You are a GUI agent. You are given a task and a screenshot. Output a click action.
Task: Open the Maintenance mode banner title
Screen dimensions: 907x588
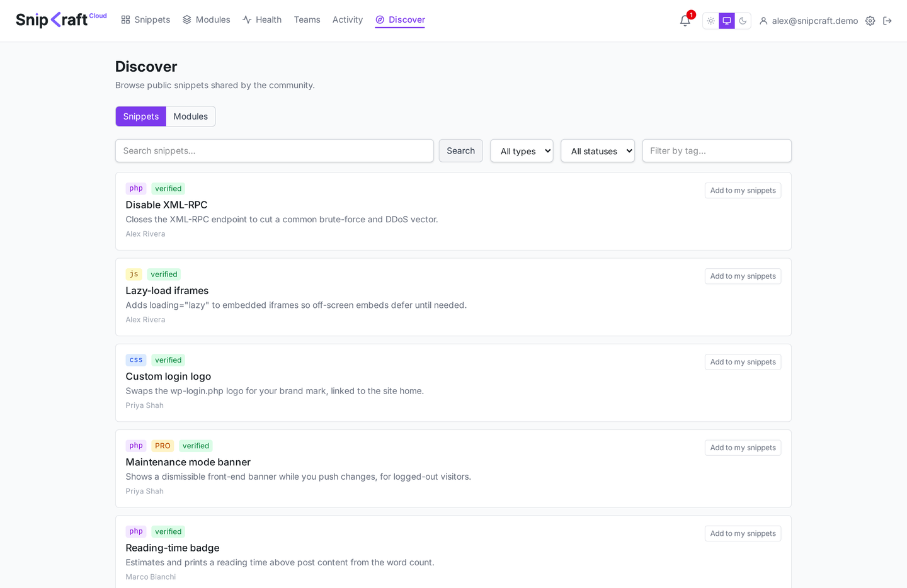click(x=188, y=462)
